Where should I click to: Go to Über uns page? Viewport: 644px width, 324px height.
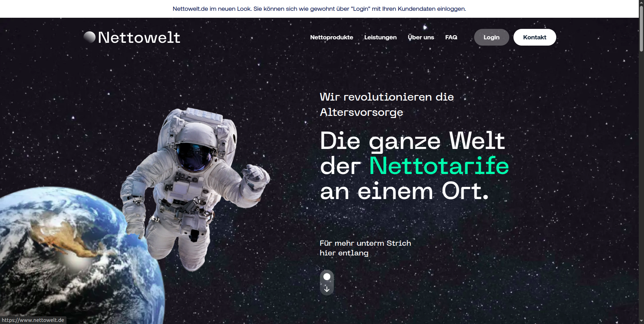(x=421, y=37)
